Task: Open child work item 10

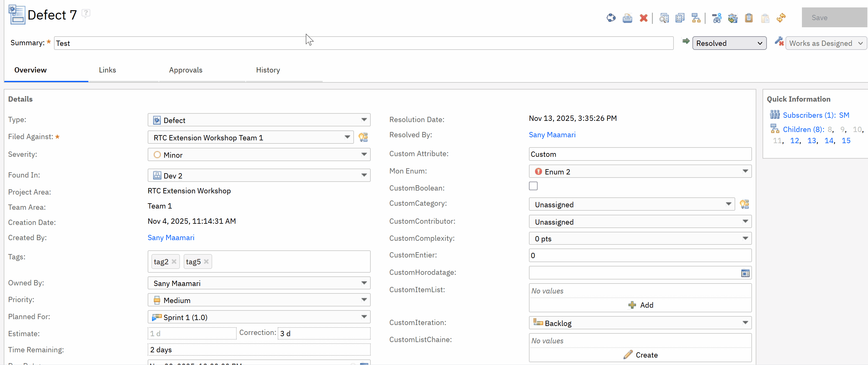Action: click(857, 129)
